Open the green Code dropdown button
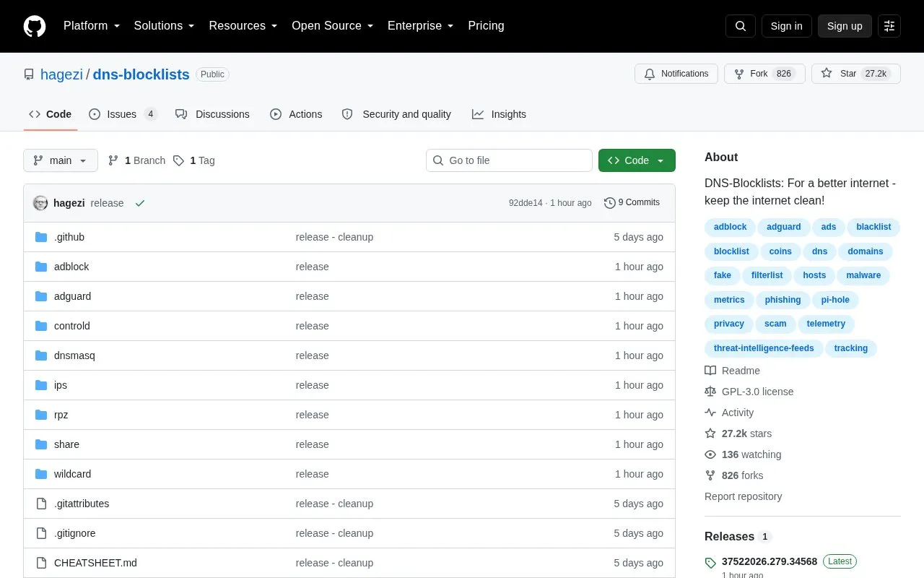 click(x=637, y=160)
